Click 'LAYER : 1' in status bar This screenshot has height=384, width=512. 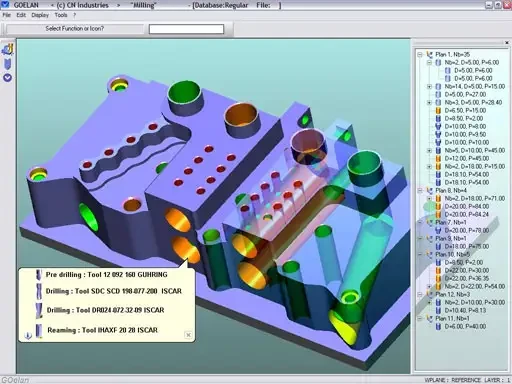click(x=498, y=380)
